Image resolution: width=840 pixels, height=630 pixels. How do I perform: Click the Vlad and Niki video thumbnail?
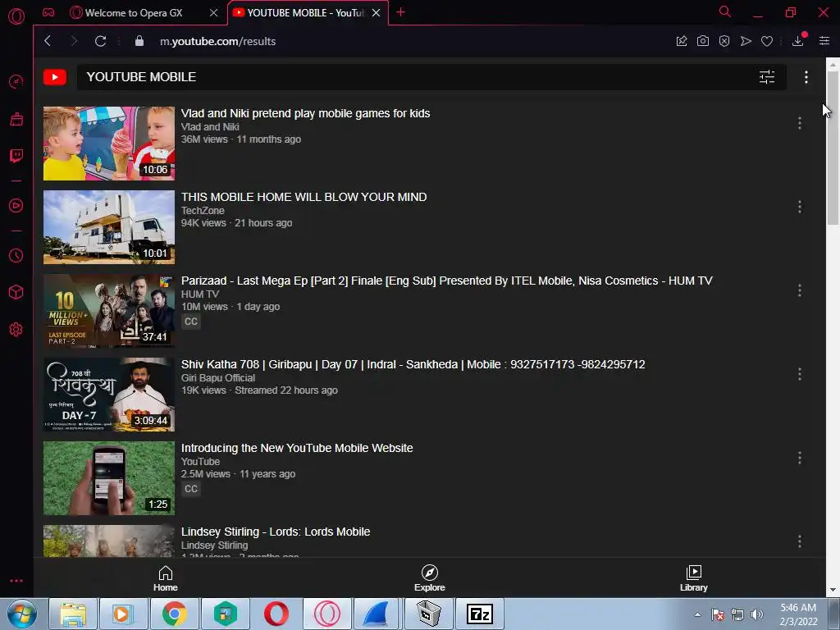click(x=109, y=143)
